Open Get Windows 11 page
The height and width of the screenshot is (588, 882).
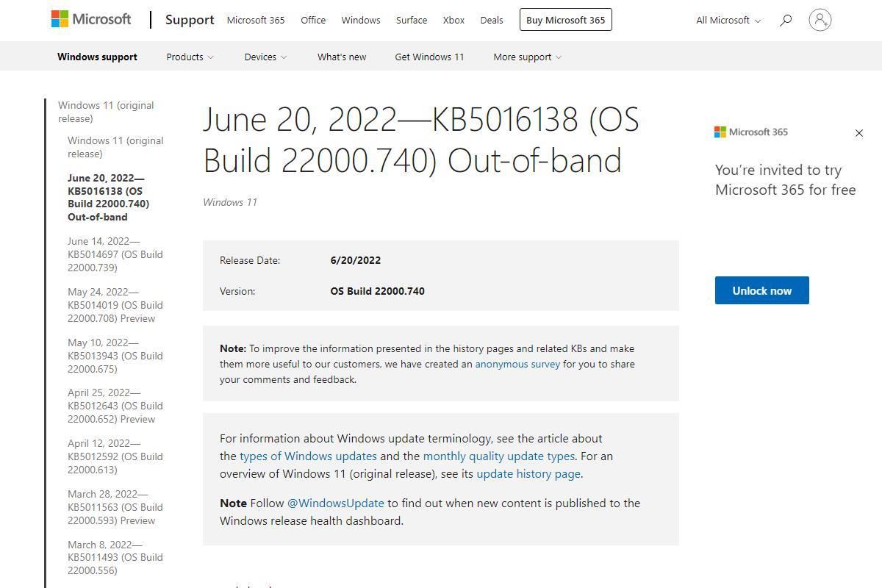[x=429, y=57]
